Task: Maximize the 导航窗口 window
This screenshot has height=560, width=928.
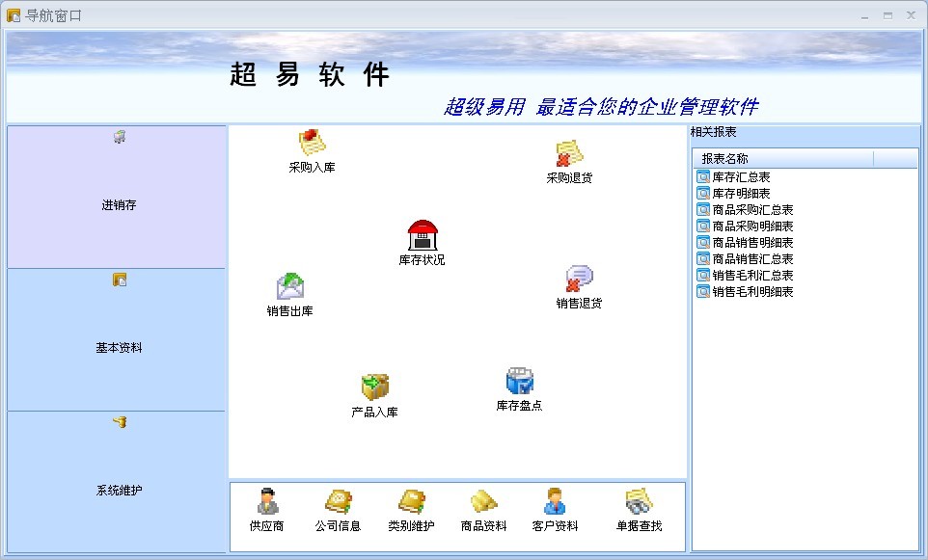Action: point(887,16)
